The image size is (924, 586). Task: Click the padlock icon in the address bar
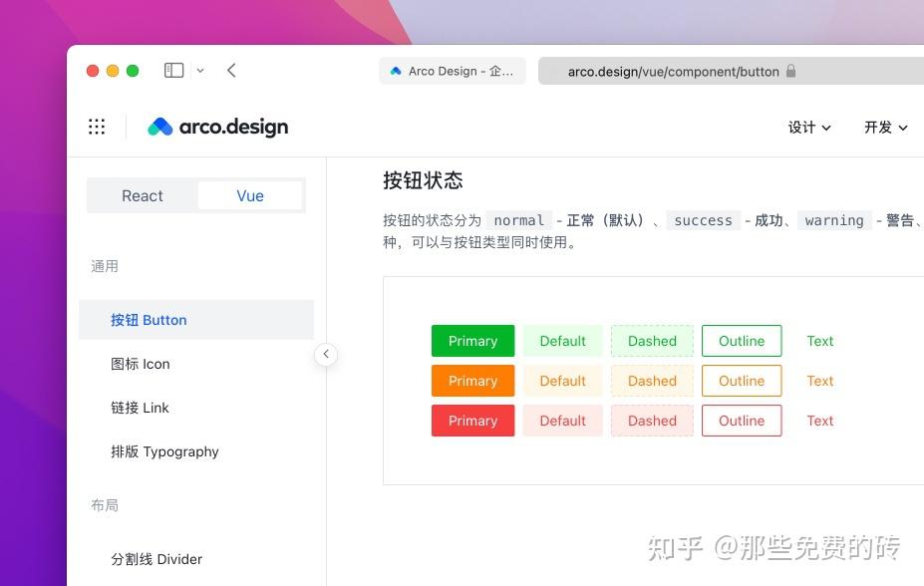(790, 71)
